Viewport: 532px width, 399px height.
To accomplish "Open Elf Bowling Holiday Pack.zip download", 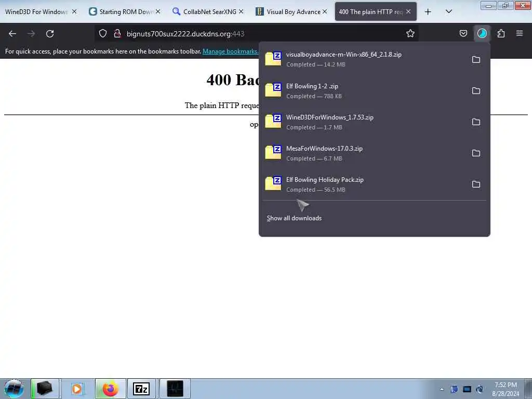I will point(364,184).
